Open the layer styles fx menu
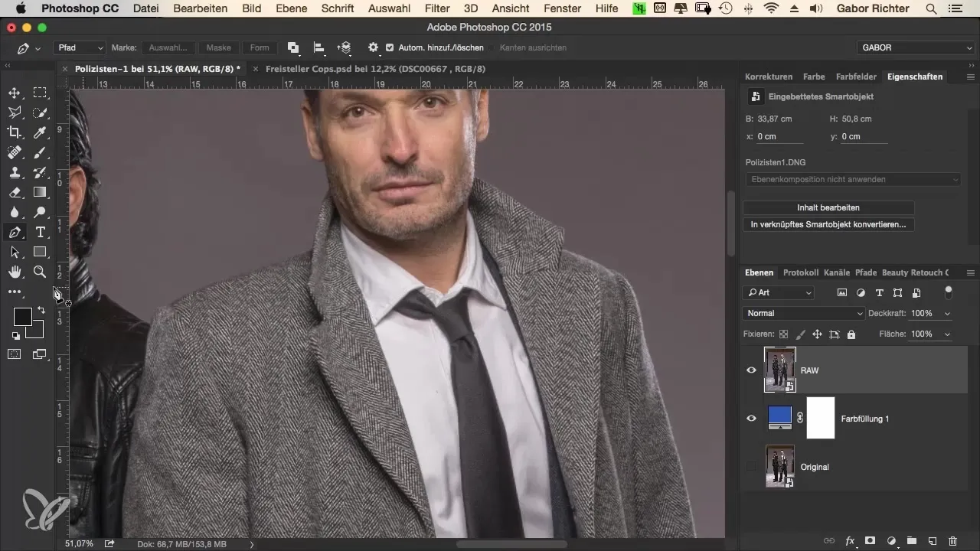The width and height of the screenshot is (980, 551). pyautogui.click(x=850, y=540)
